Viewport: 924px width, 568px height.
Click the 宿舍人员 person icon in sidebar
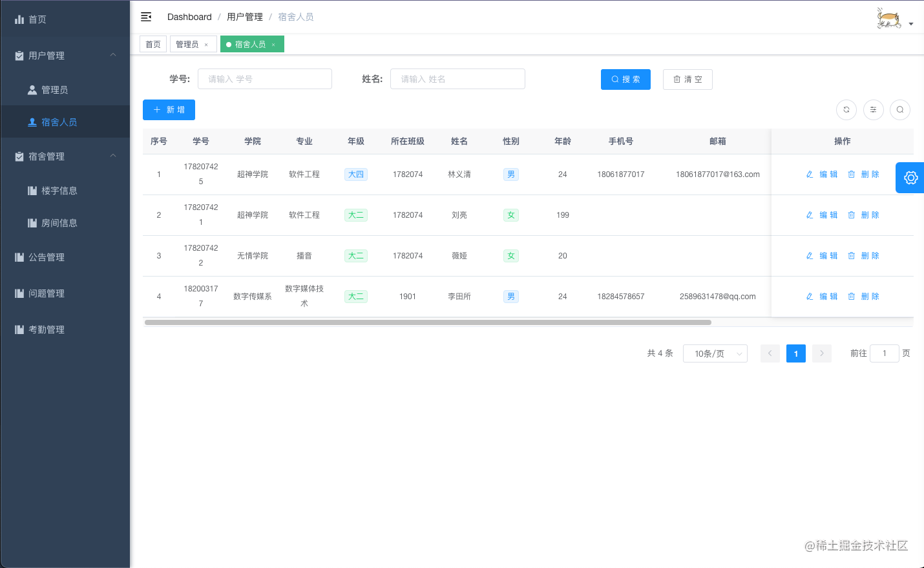pos(32,122)
